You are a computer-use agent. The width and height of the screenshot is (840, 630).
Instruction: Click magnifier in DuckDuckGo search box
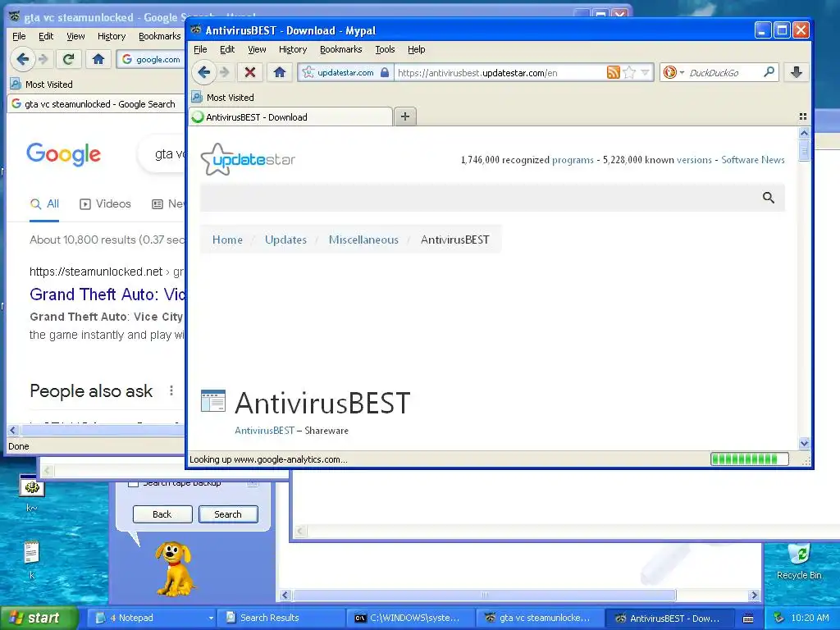(769, 72)
